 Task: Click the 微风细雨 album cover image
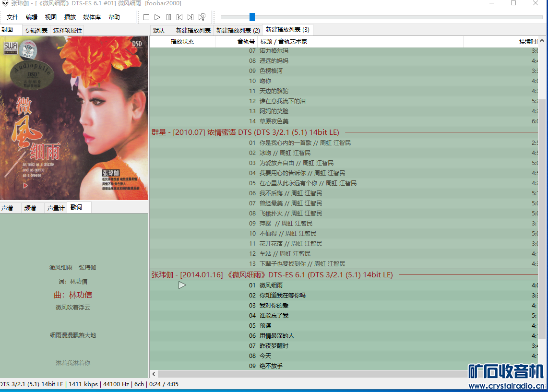click(x=74, y=118)
